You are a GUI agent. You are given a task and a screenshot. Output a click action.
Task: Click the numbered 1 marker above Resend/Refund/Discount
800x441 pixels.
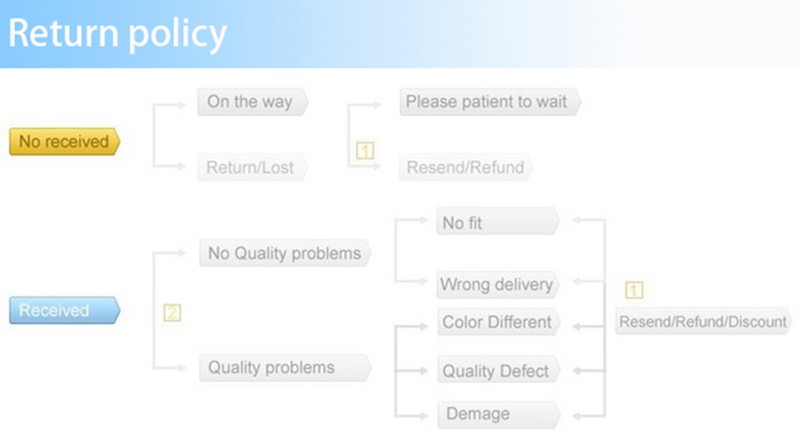(x=634, y=290)
